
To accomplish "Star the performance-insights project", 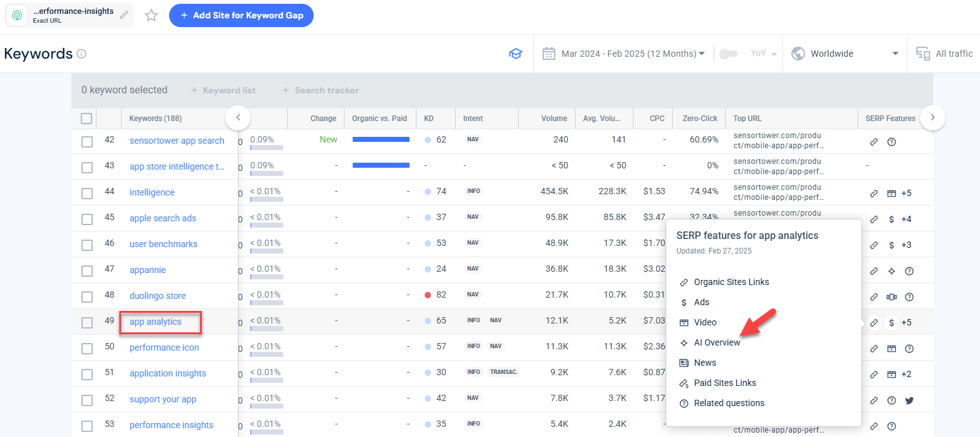I will click(151, 15).
